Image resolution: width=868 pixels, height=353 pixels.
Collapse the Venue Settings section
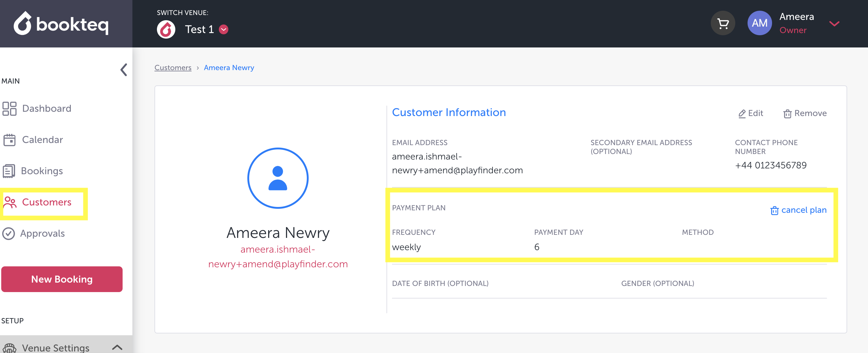coord(117,347)
